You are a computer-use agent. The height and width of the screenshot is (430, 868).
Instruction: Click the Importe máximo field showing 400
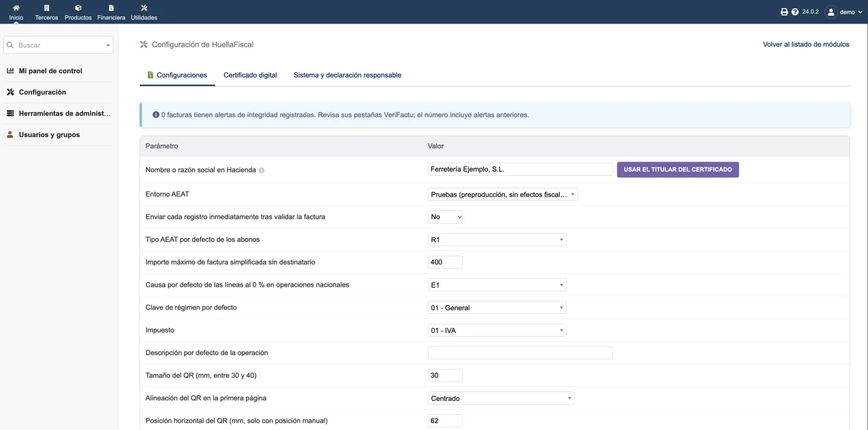click(445, 262)
